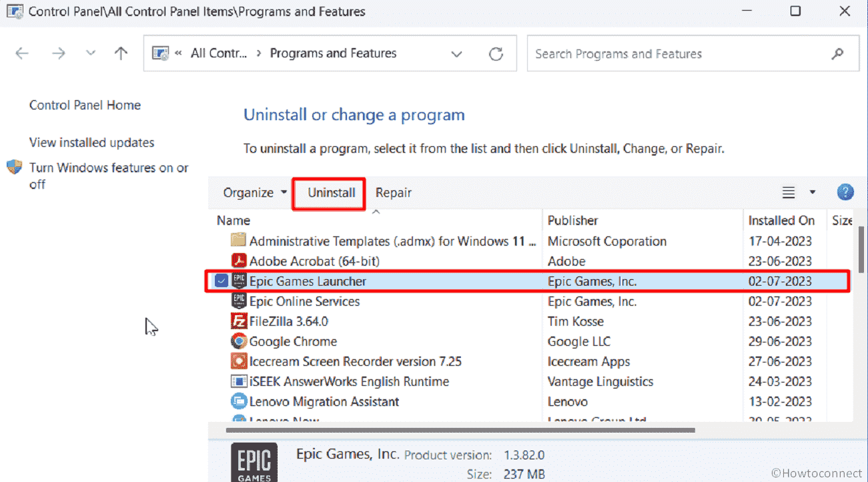Image resolution: width=868 pixels, height=482 pixels.
Task: Click the title bar Control Panel icon
Action: point(13,11)
